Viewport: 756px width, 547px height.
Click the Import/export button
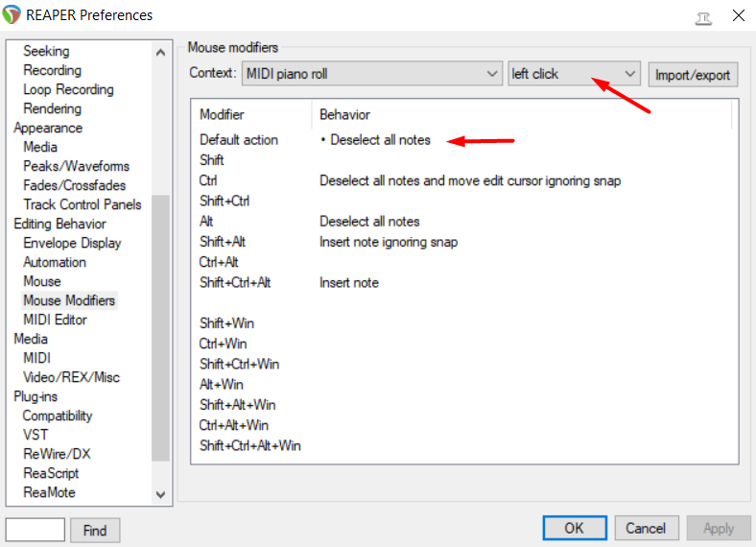(693, 75)
